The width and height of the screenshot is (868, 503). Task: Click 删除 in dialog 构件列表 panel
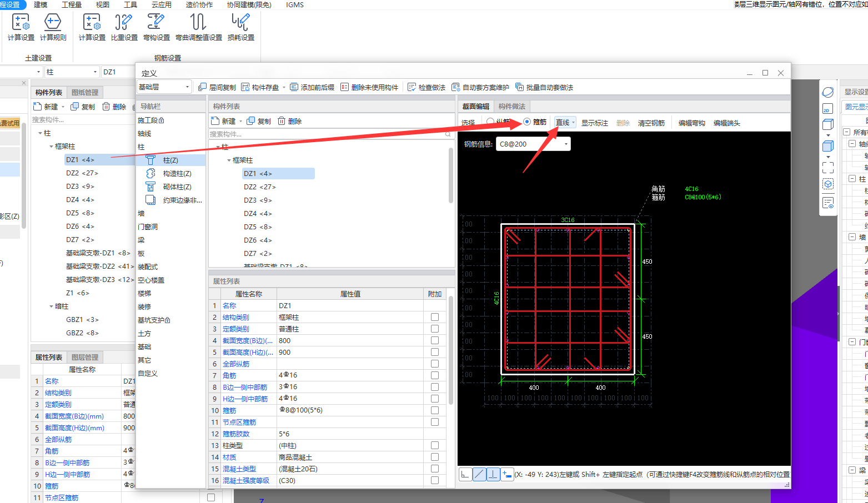tap(290, 121)
